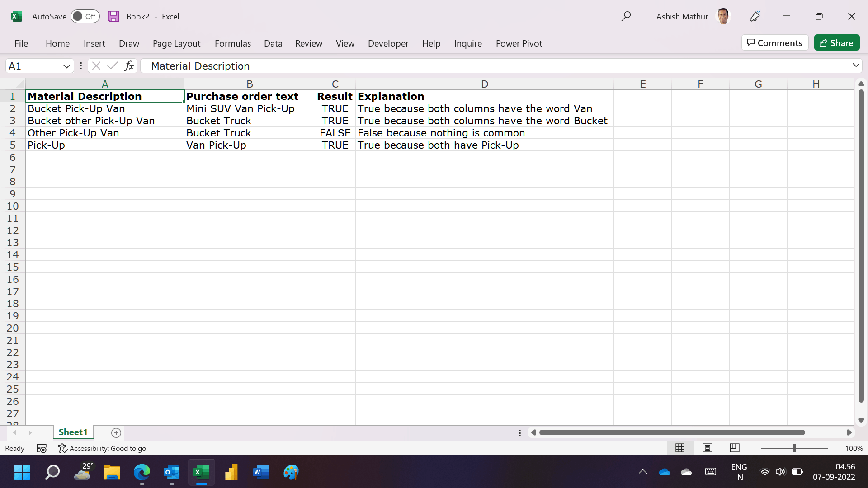868x488 pixels.
Task: Click zoom out minus button
Action: [755, 448]
